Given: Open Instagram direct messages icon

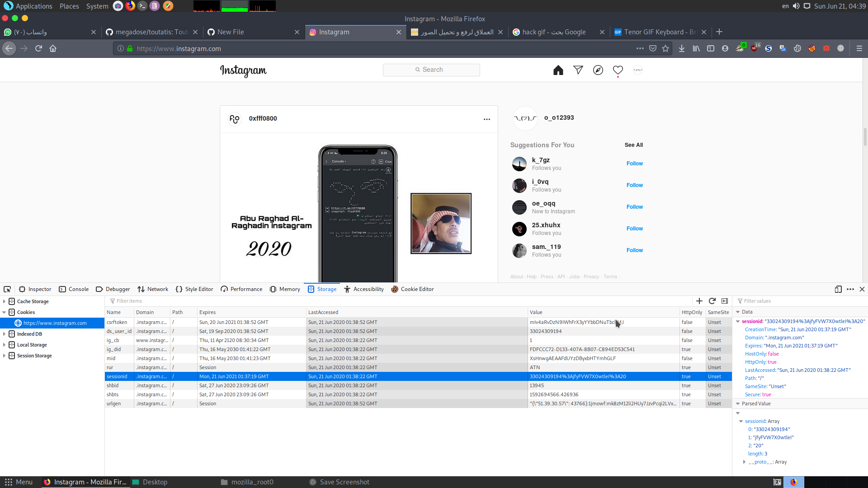Looking at the screenshot, I should click(578, 70).
